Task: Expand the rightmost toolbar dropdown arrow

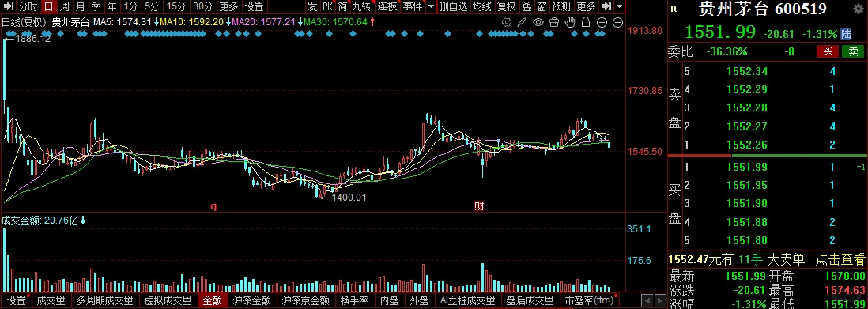Action: [620, 6]
